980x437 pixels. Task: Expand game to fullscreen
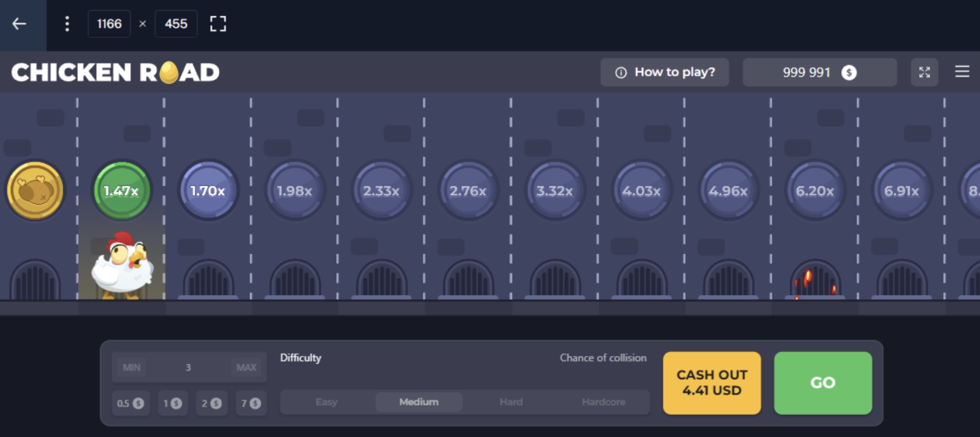(924, 72)
